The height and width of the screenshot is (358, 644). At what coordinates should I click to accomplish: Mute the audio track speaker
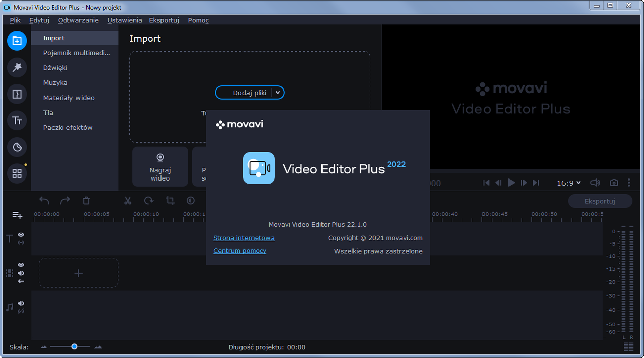coord(21,303)
